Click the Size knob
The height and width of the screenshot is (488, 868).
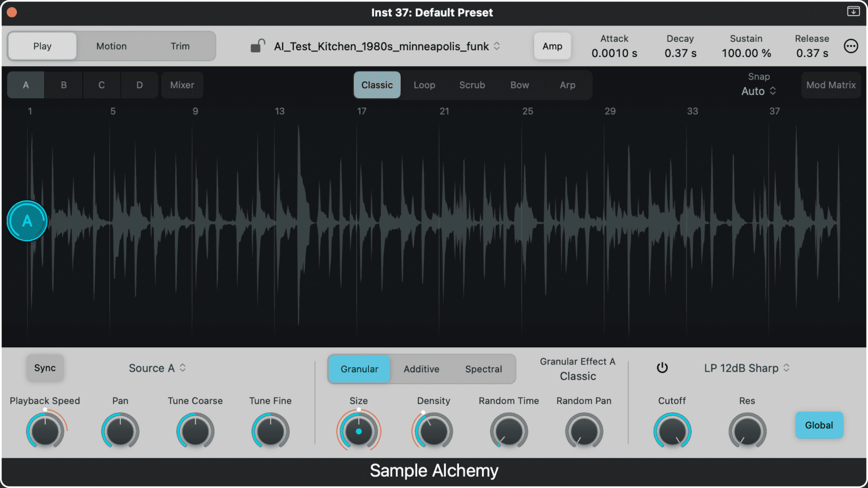point(358,430)
